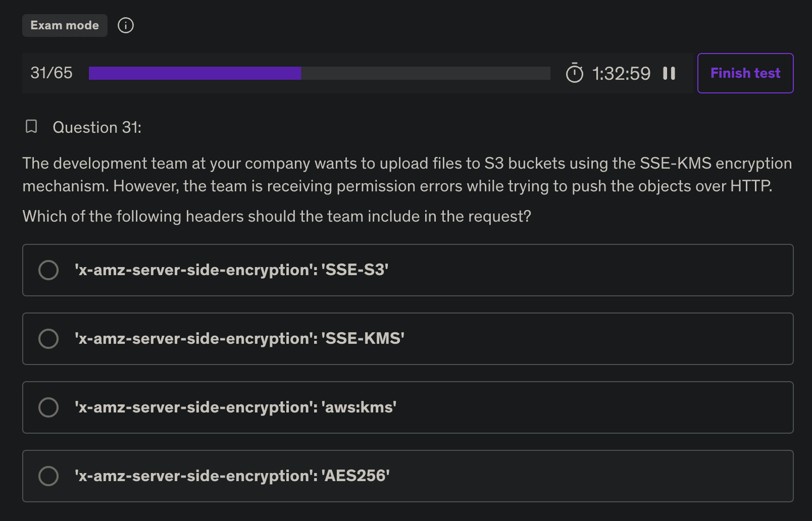This screenshot has width=812, height=521.
Task: Click the Finish test button
Action: pyautogui.click(x=745, y=73)
